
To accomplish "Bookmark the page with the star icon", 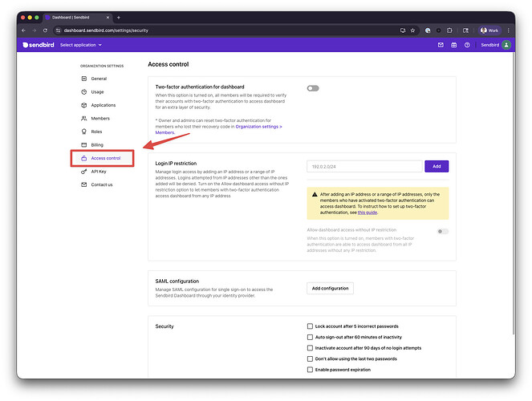I will (x=412, y=30).
